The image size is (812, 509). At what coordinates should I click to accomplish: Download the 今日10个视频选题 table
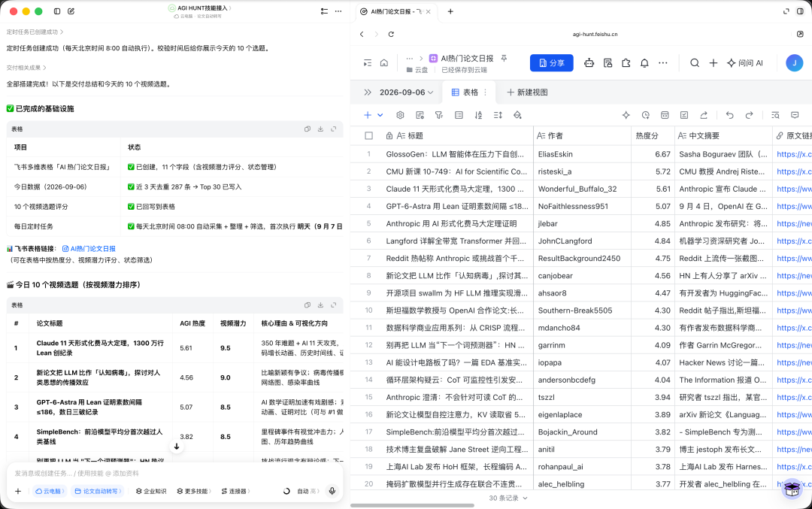click(320, 305)
